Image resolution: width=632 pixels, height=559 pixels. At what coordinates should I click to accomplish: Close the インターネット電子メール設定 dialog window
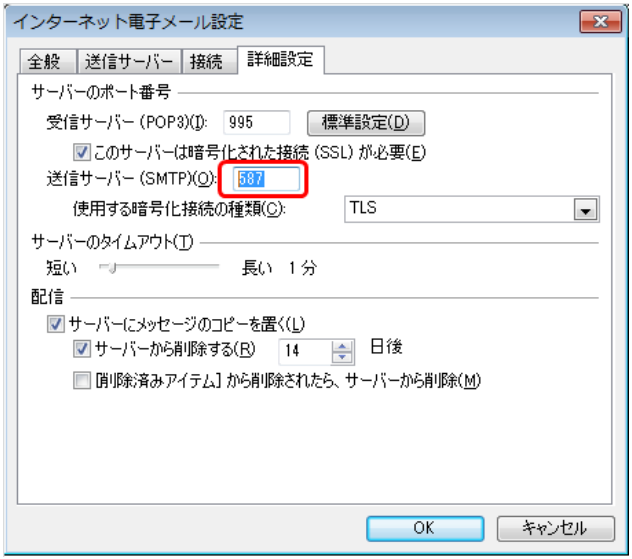click(600, 21)
